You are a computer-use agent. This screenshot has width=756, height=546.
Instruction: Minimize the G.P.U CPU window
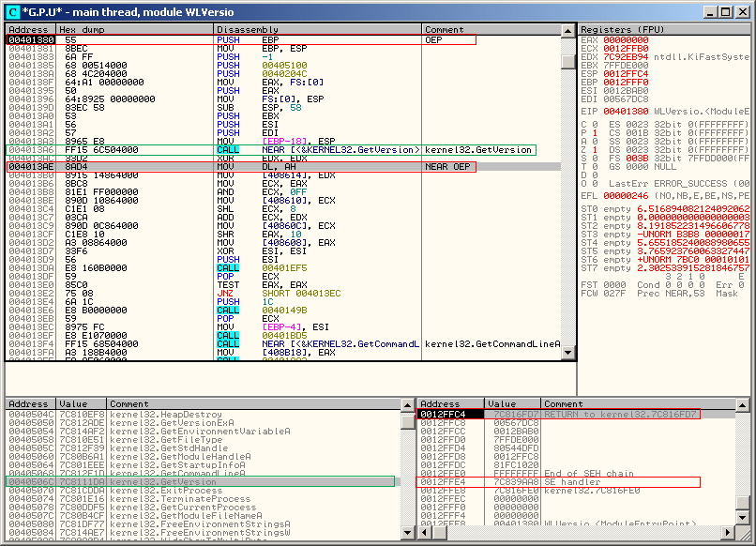click(x=709, y=12)
